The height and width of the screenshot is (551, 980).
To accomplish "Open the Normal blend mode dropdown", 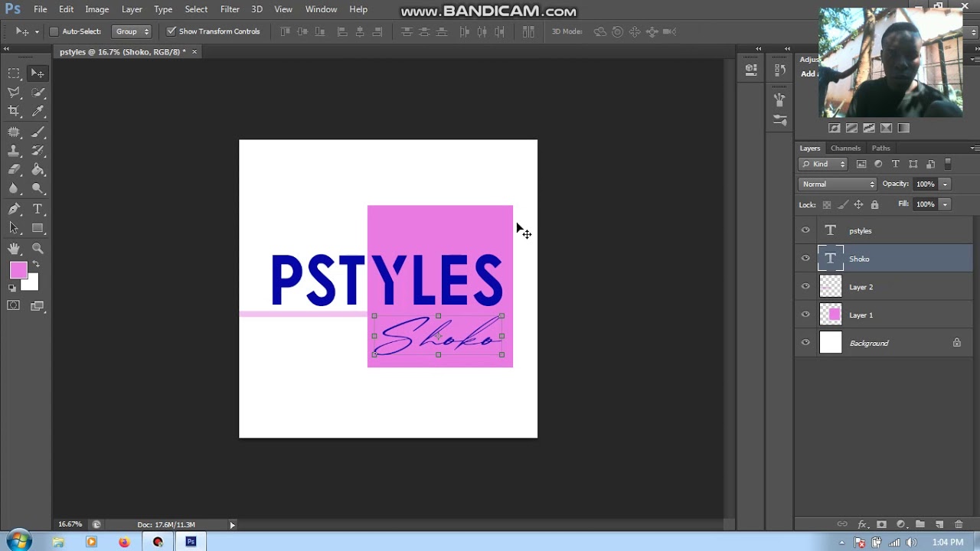I will [838, 184].
